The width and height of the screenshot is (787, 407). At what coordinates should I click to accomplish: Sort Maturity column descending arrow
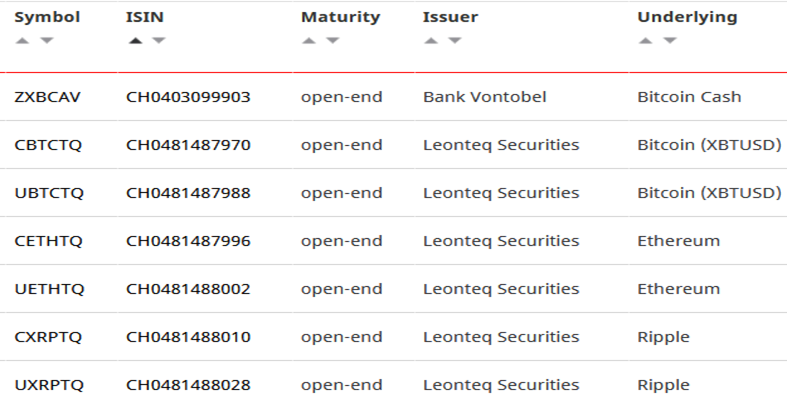click(x=332, y=41)
